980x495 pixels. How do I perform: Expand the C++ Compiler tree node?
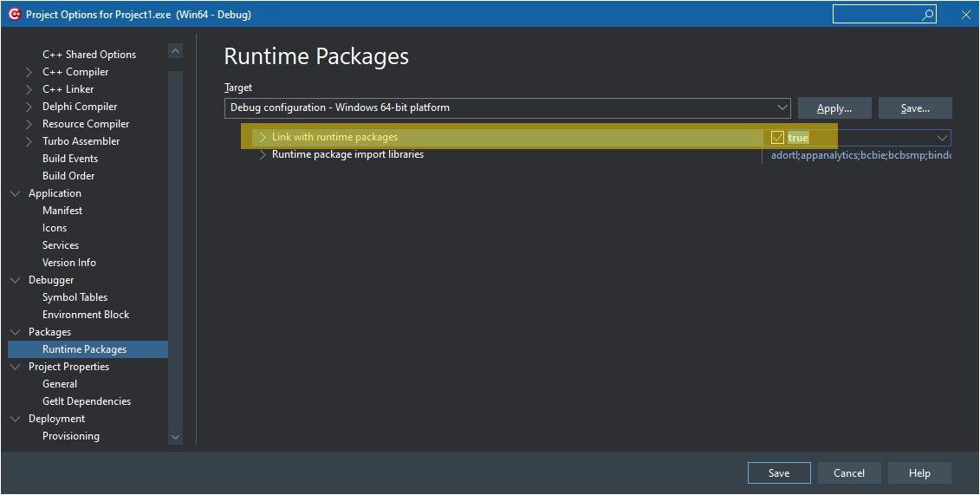pyautogui.click(x=29, y=72)
